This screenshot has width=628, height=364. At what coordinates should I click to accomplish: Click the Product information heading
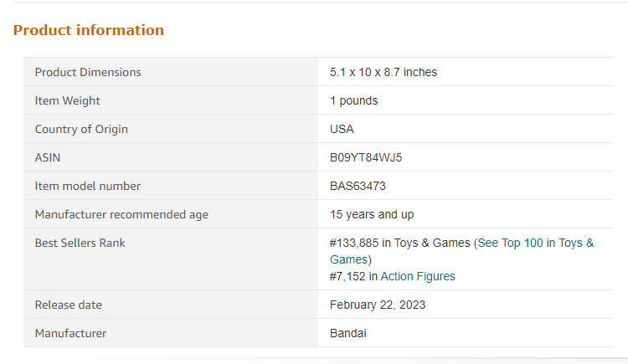89,30
